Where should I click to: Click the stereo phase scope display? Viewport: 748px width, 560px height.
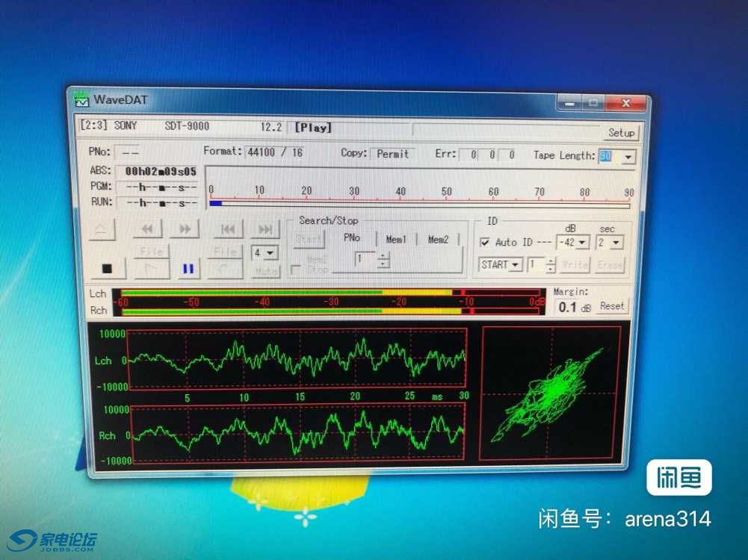coord(551,393)
